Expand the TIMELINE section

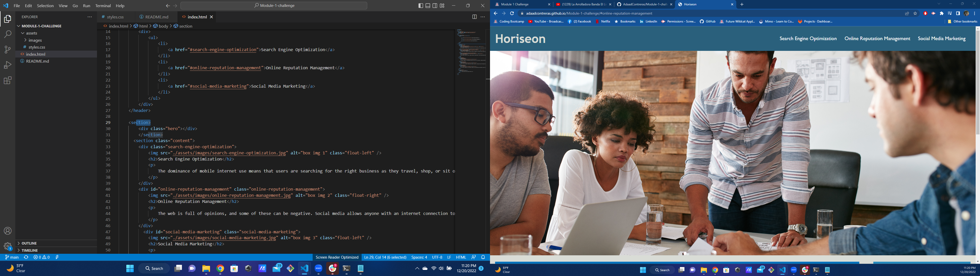30,250
